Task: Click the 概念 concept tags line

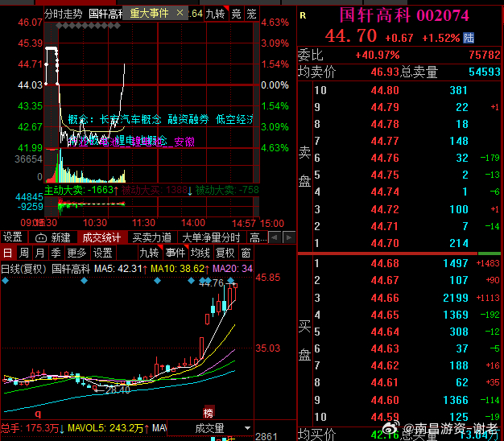Action: pos(160,119)
